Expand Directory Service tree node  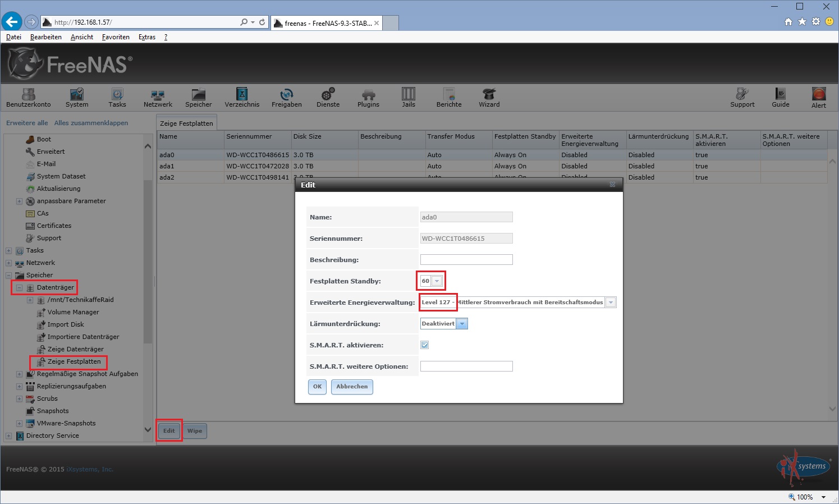[8, 436]
